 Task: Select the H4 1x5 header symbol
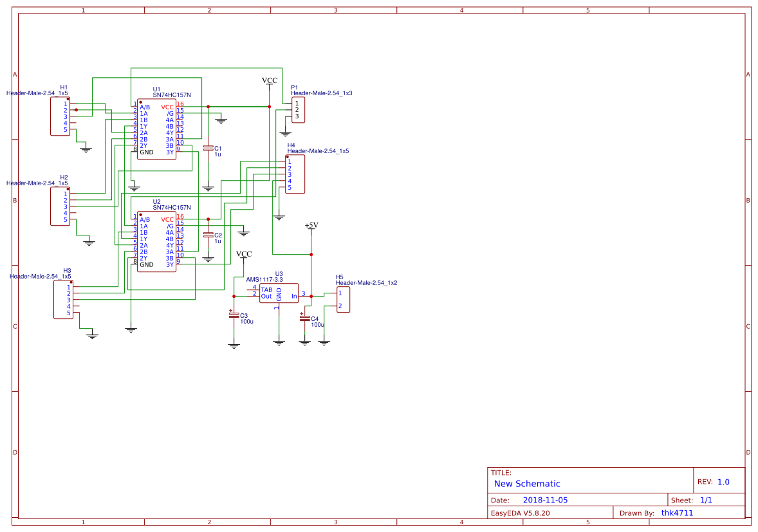pos(296,173)
